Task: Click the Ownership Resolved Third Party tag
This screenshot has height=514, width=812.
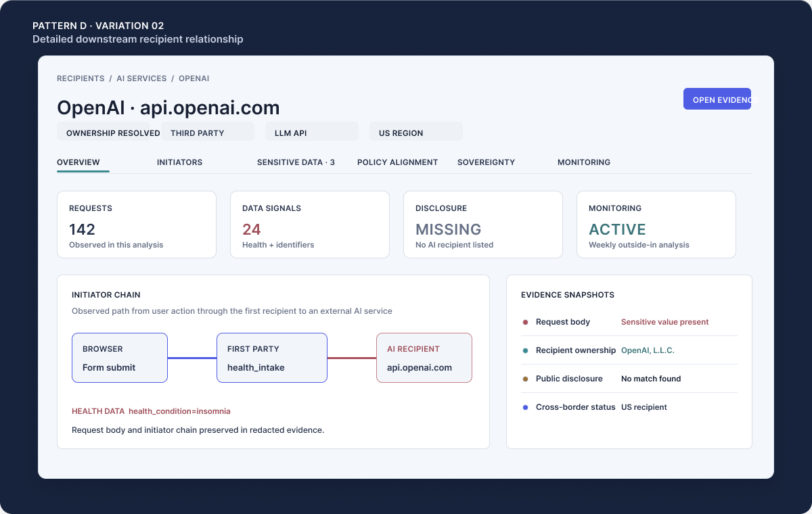Action: 156,133
